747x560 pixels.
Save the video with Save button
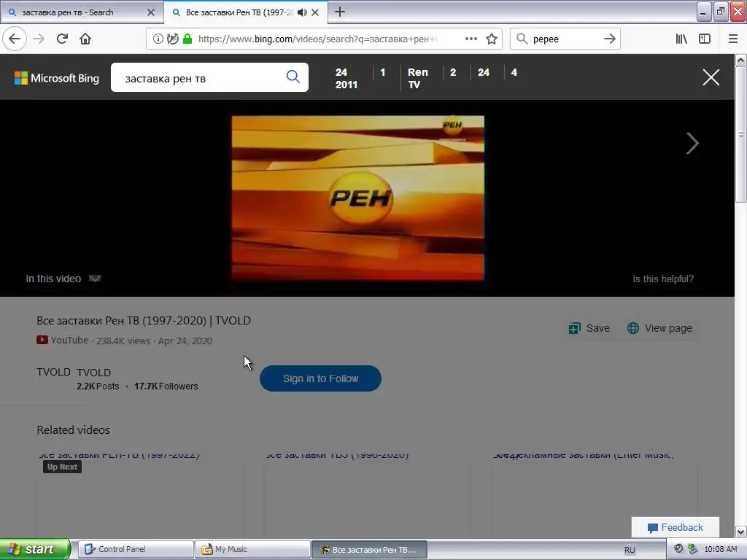(x=589, y=328)
